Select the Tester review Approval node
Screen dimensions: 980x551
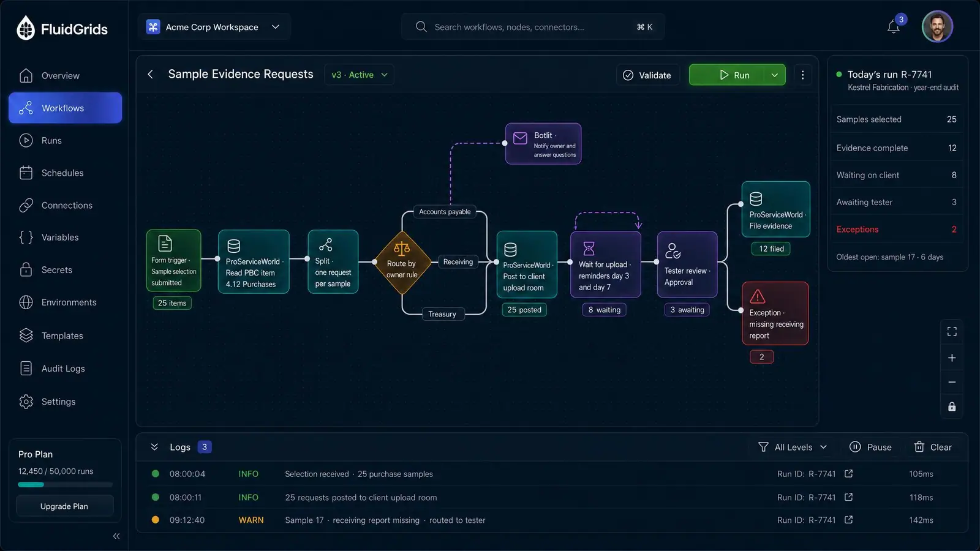pyautogui.click(x=687, y=264)
